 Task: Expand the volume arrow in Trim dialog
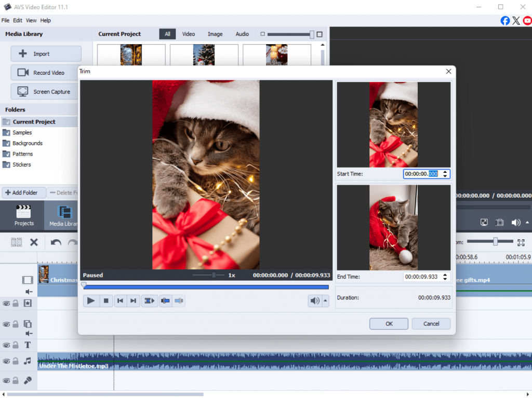(325, 300)
